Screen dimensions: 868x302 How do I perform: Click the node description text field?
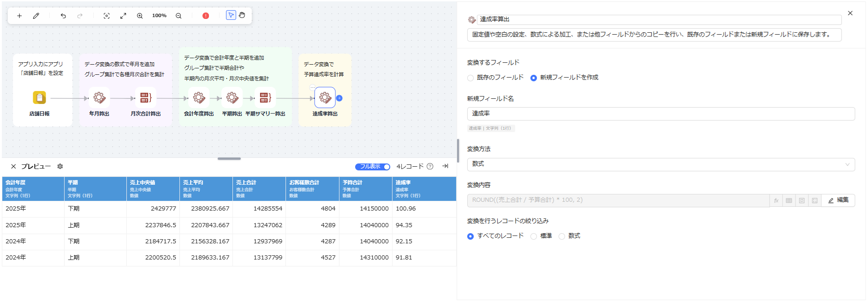[654, 35]
